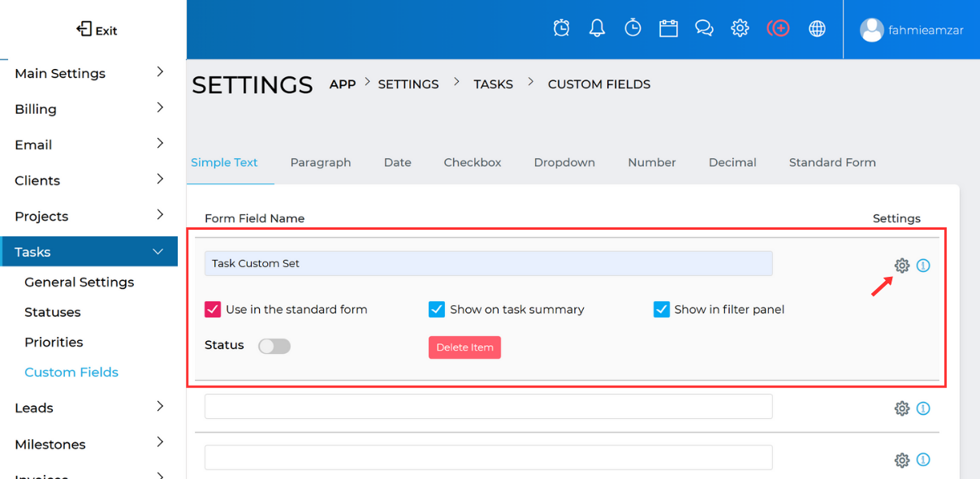Click the second empty form field input
980x479 pixels.
pyautogui.click(x=489, y=457)
